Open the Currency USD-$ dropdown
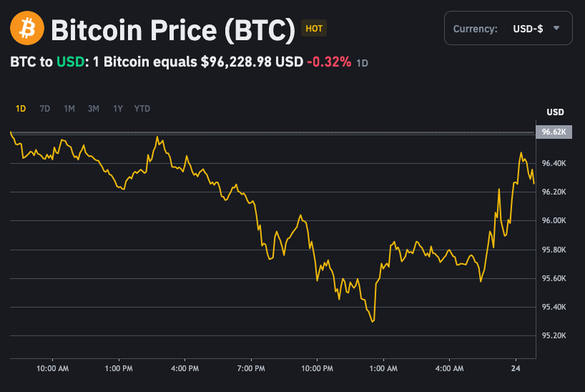585x392 pixels. 506,29
